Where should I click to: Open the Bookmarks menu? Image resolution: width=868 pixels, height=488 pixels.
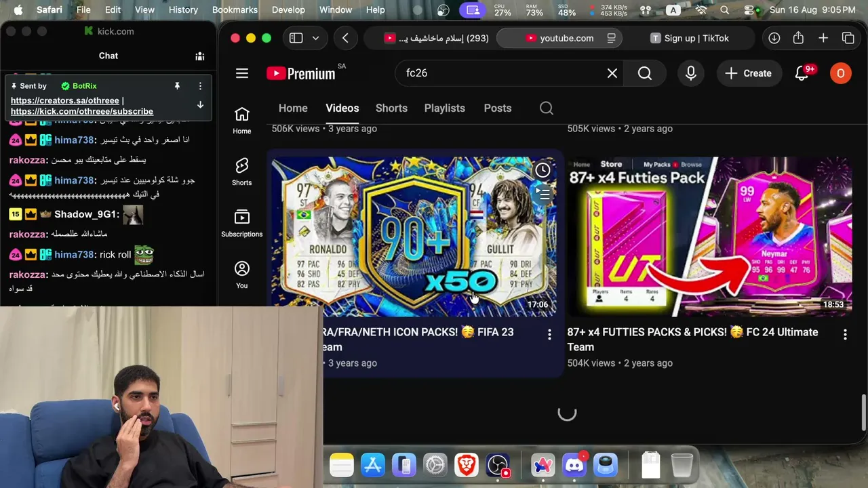tap(235, 10)
